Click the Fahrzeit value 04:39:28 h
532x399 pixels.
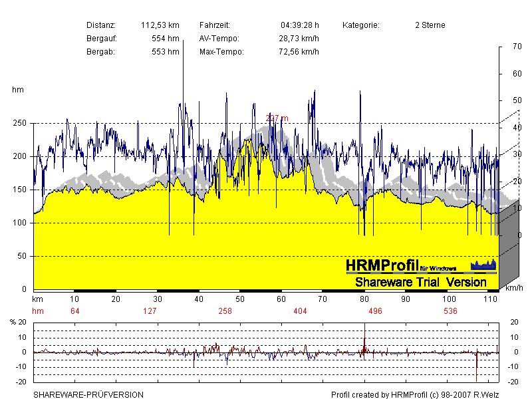click(299, 25)
